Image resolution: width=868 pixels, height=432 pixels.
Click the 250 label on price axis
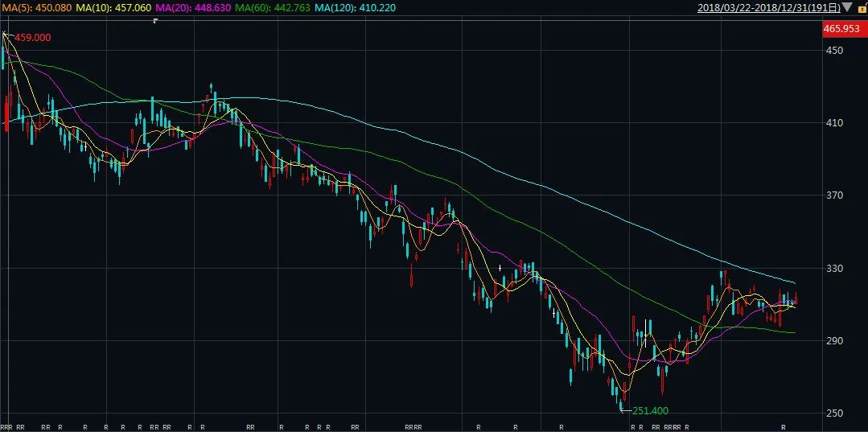coord(833,413)
